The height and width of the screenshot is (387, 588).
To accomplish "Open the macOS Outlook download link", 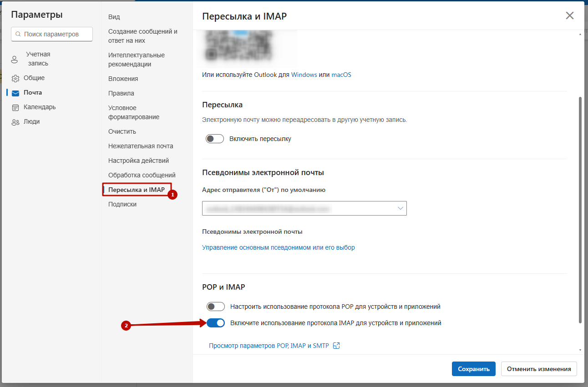I will [341, 75].
